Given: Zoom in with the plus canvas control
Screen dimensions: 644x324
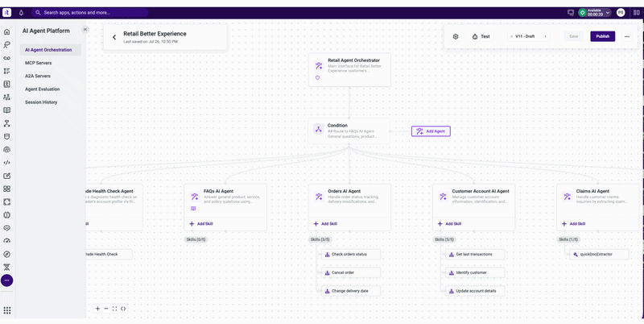Looking at the screenshot, I should pos(97,309).
